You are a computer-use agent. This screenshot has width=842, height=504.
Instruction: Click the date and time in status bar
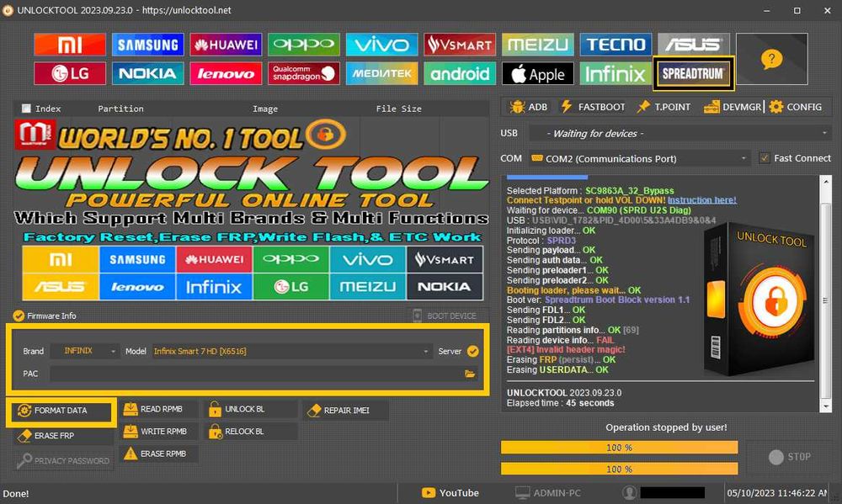coord(776,493)
